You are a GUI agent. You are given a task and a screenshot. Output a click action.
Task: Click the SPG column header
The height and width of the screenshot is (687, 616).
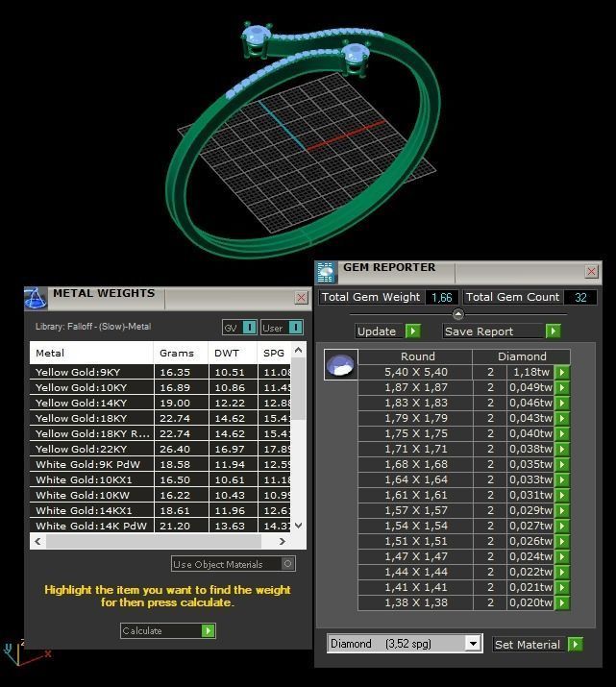pyautogui.click(x=274, y=354)
